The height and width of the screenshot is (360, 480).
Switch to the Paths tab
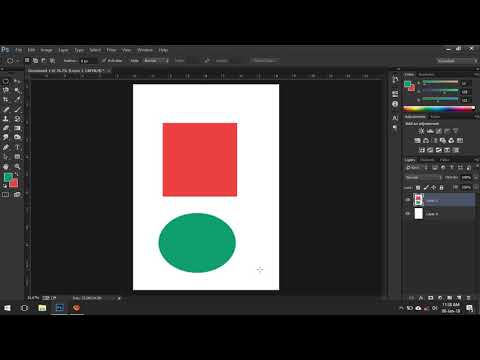(445, 160)
